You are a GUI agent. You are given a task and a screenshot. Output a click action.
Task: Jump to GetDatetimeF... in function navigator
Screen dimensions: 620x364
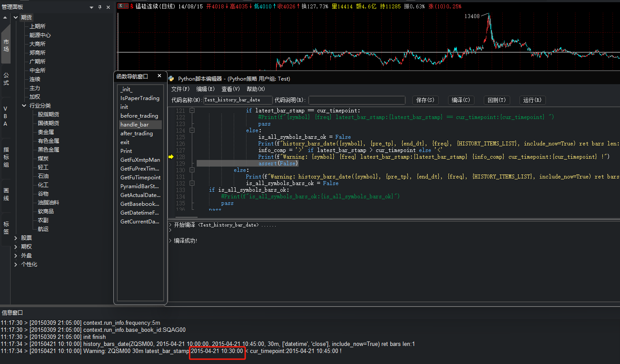click(x=140, y=213)
